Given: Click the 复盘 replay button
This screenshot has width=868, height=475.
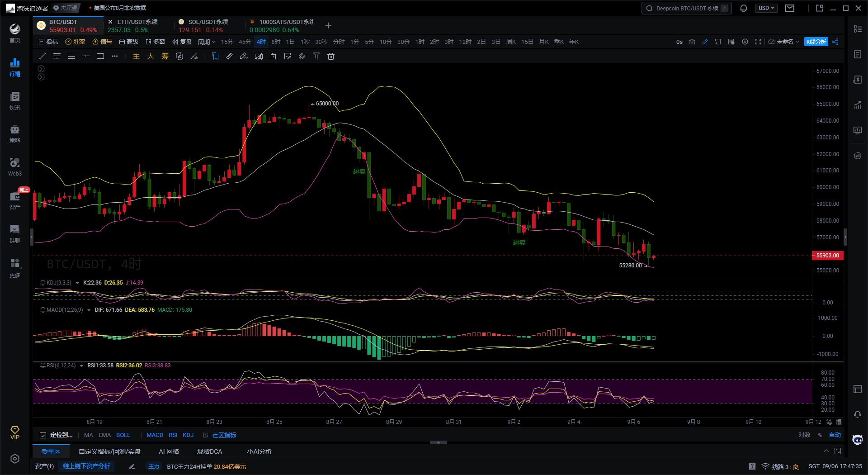Looking at the screenshot, I should coord(182,42).
